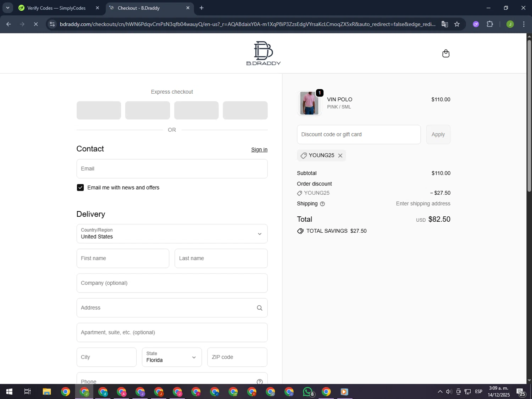Select the Checkout - B.Draddy tab
532x399 pixels.
[x=139, y=8]
